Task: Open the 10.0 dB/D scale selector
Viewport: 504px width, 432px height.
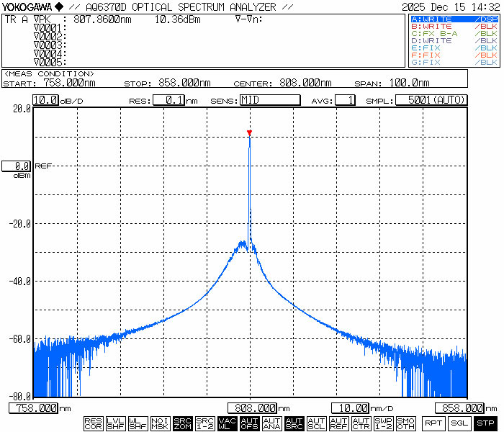Action: coord(45,100)
